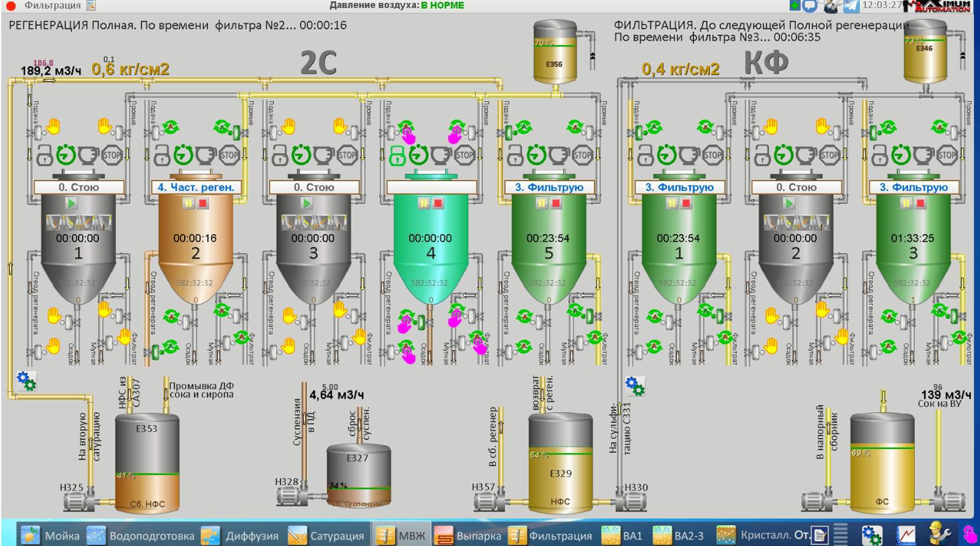Click the STOP sign on 2С filter 5
The height and width of the screenshot is (546, 980).
pyautogui.click(x=582, y=155)
